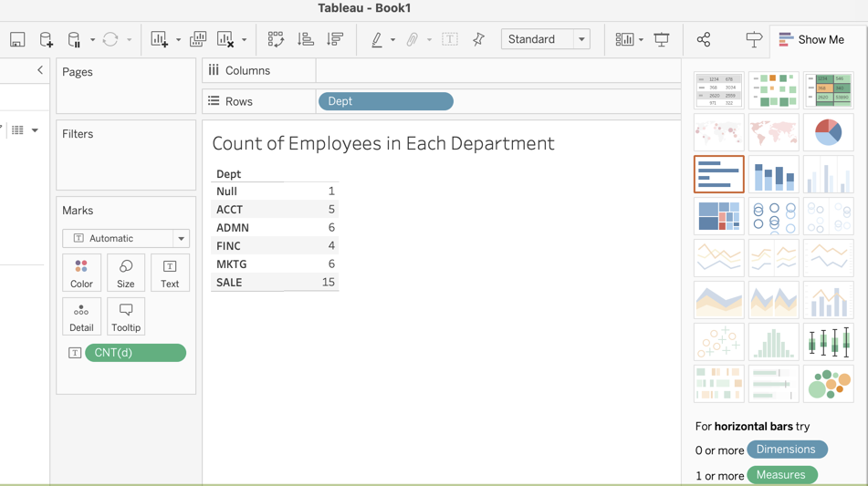Click the Fix Axes pin icon
The width and height of the screenshot is (868, 486).
click(478, 39)
